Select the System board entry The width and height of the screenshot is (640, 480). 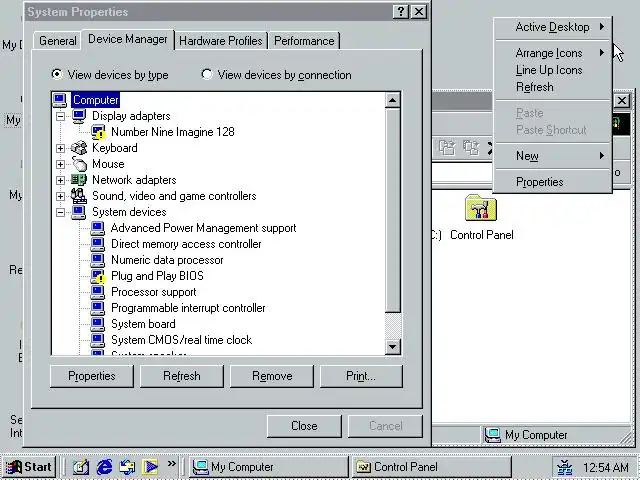143,324
